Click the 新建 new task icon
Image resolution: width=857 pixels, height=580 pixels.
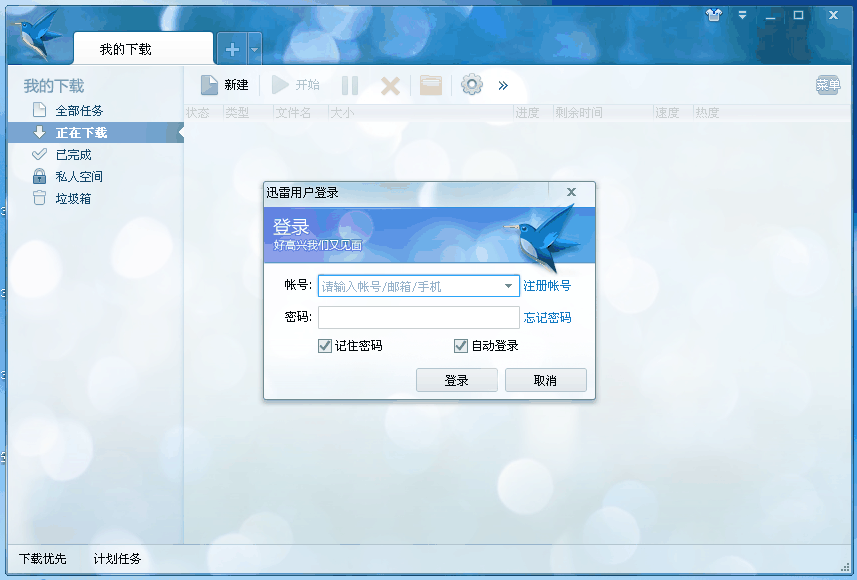[210, 85]
